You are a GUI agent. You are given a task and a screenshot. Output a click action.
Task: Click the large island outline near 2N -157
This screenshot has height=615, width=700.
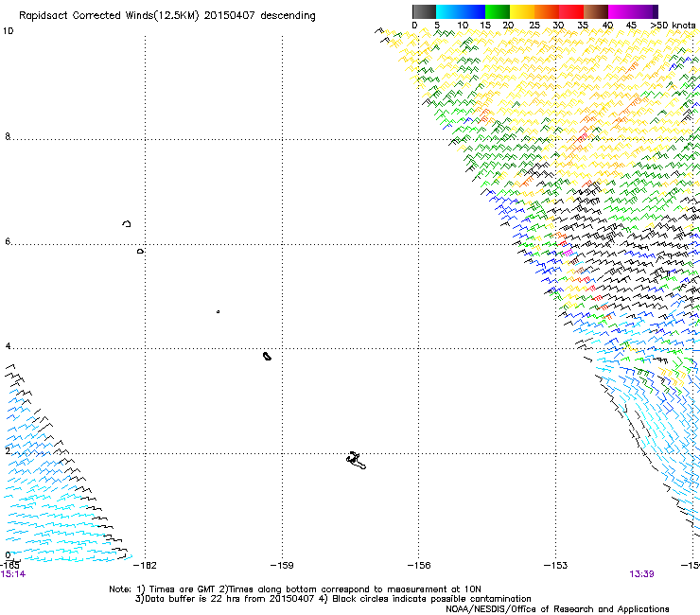pos(356,461)
